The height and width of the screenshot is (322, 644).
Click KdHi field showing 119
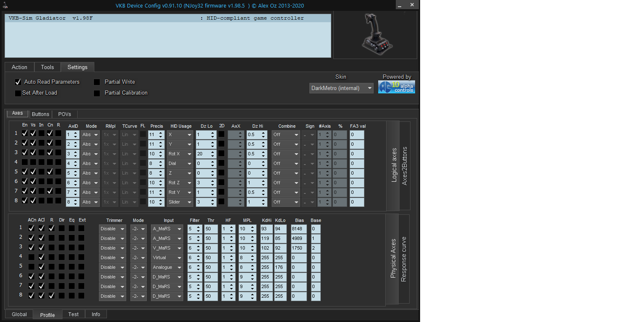click(x=266, y=239)
